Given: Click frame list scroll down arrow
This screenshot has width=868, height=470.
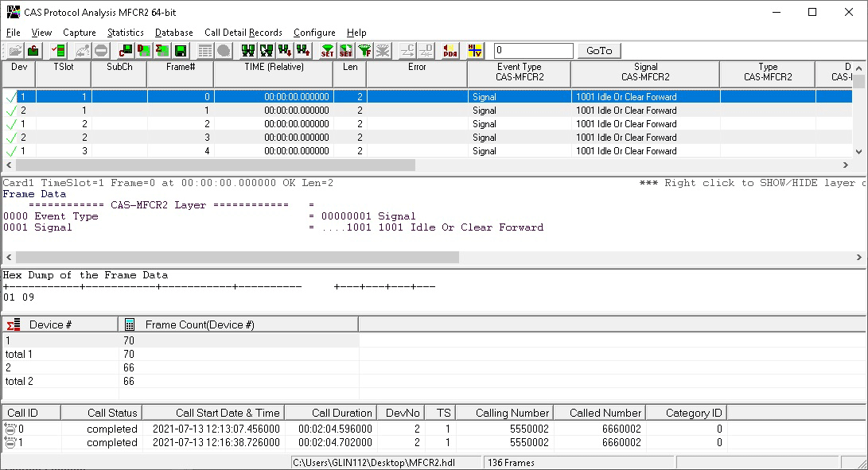Looking at the screenshot, I should 858,152.
